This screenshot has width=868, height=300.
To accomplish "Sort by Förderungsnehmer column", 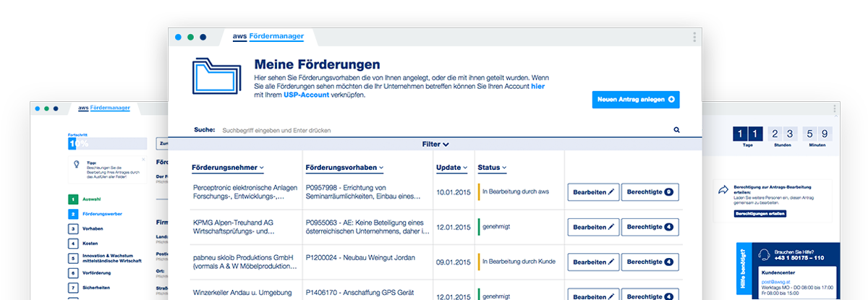I will point(228,168).
